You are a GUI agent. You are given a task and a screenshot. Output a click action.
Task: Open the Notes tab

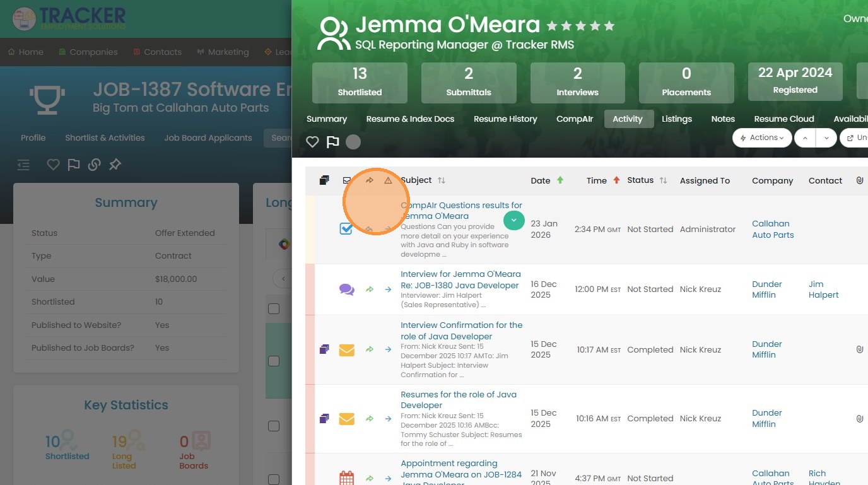point(723,119)
